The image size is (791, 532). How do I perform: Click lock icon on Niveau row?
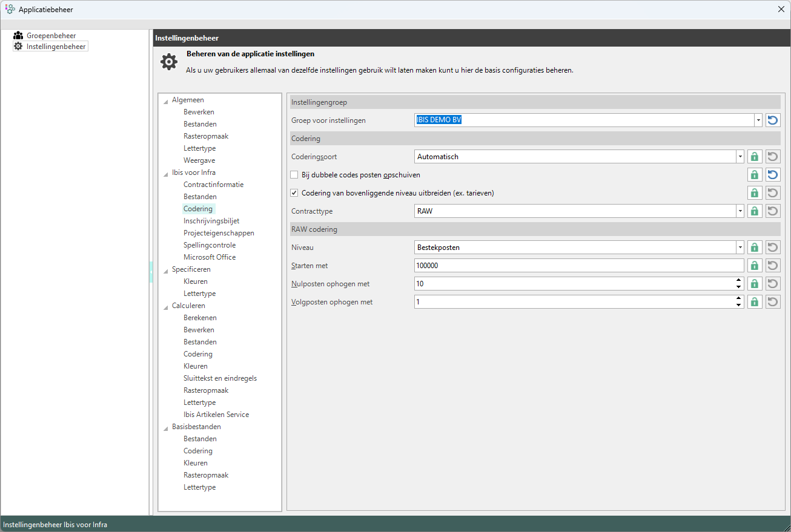pyautogui.click(x=754, y=248)
